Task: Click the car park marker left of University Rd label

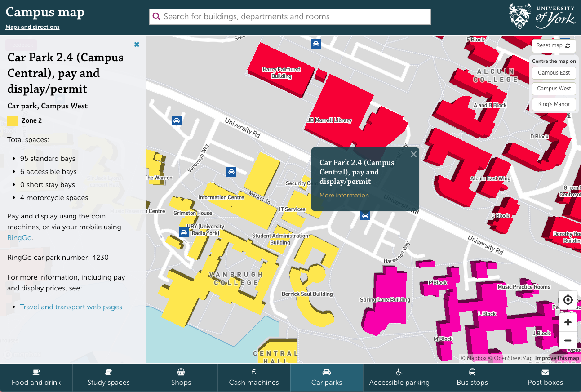Action: (x=177, y=120)
